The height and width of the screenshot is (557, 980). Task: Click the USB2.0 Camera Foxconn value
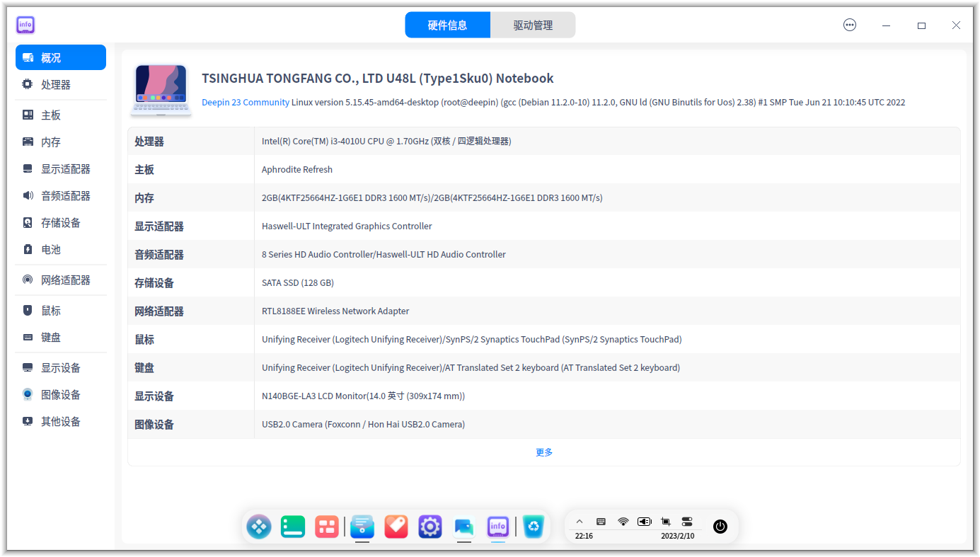click(x=363, y=424)
